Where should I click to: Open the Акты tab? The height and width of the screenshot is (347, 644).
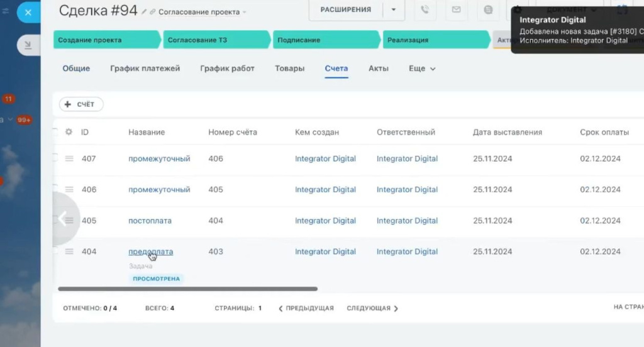pos(378,69)
